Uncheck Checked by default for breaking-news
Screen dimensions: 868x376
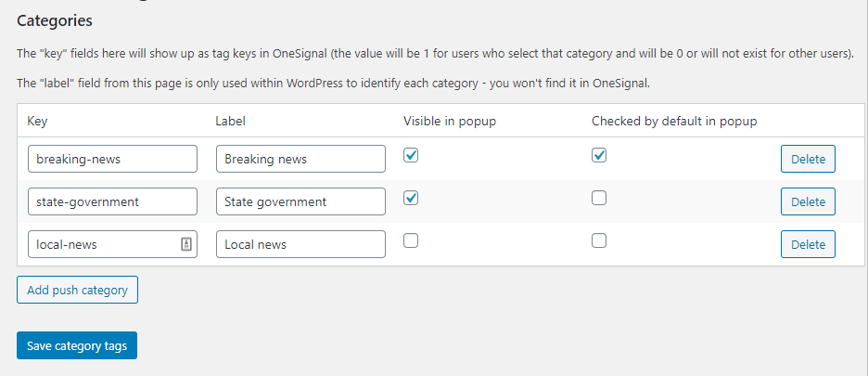pyautogui.click(x=599, y=155)
